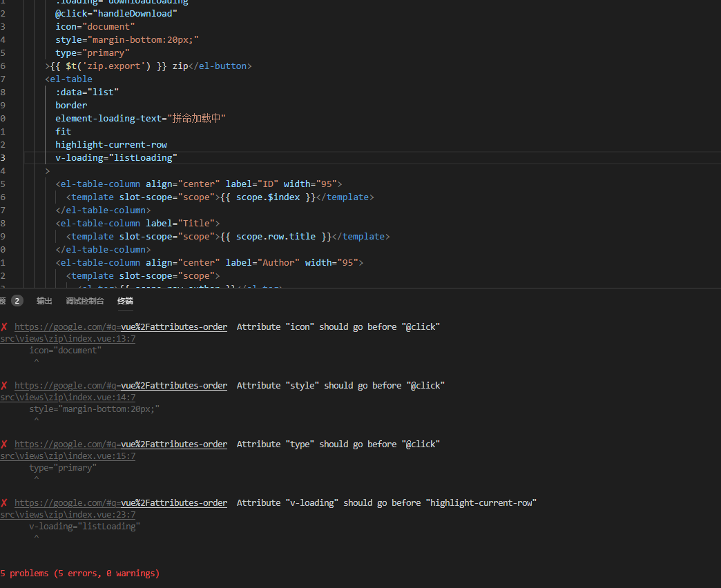Click the red X icon beside the "style" attribute error
The width and height of the screenshot is (721, 588).
tap(3, 385)
